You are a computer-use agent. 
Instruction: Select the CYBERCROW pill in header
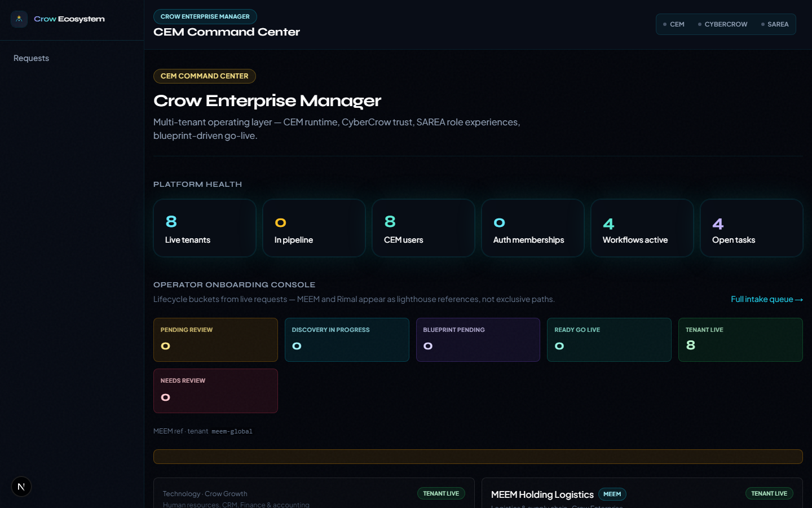[723, 24]
